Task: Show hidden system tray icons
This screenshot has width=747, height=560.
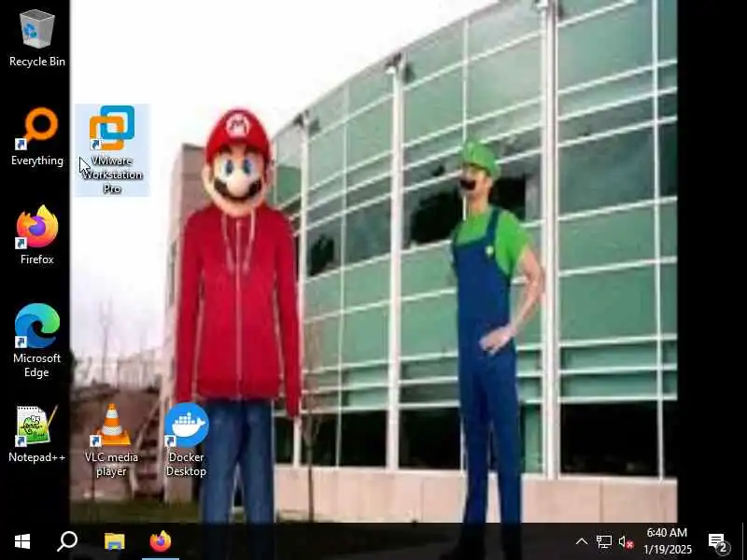Action: [582, 541]
